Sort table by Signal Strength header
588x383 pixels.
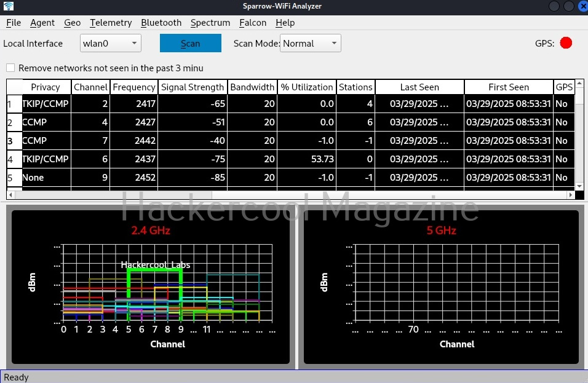(x=193, y=87)
